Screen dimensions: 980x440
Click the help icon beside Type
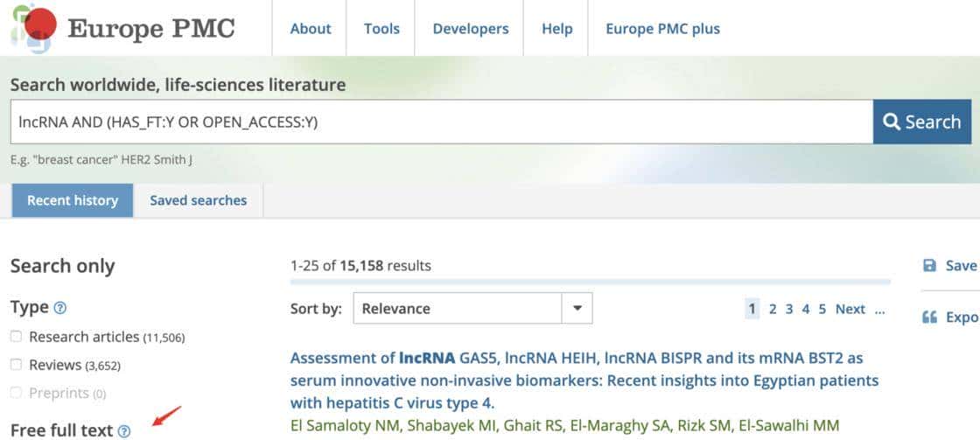(60, 308)
